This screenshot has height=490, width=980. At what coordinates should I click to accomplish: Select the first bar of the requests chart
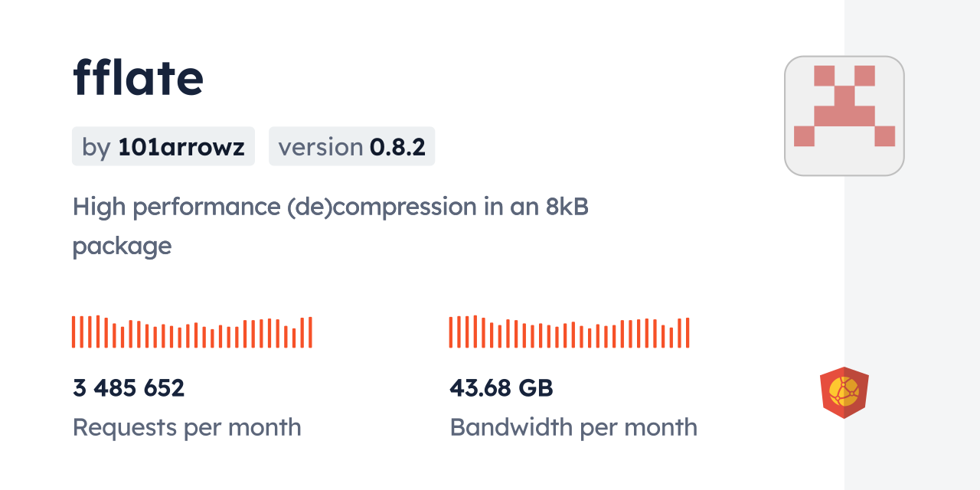(73, 332)
